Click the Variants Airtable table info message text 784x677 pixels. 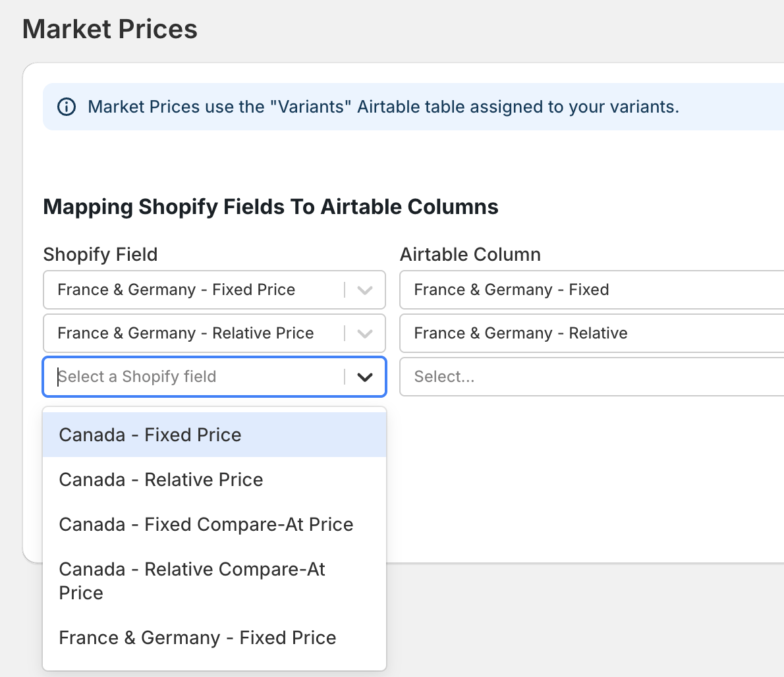(x=383, y=107)
